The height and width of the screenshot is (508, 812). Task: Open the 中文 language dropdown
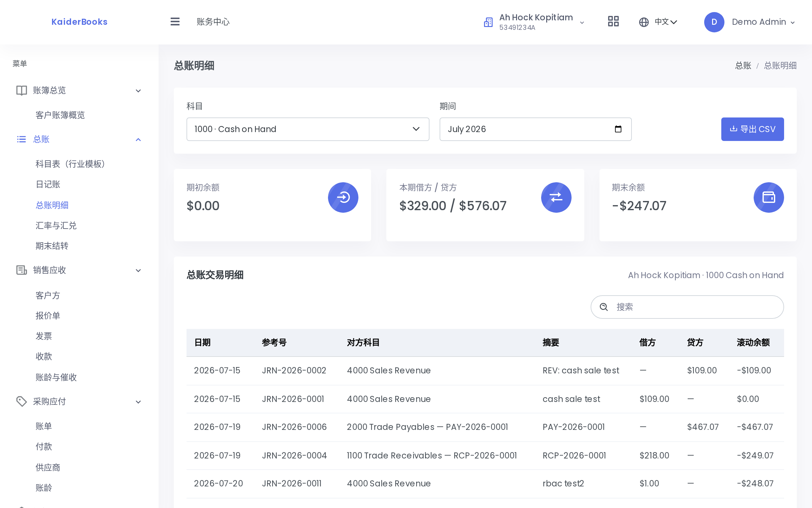(x=666, y=22)
